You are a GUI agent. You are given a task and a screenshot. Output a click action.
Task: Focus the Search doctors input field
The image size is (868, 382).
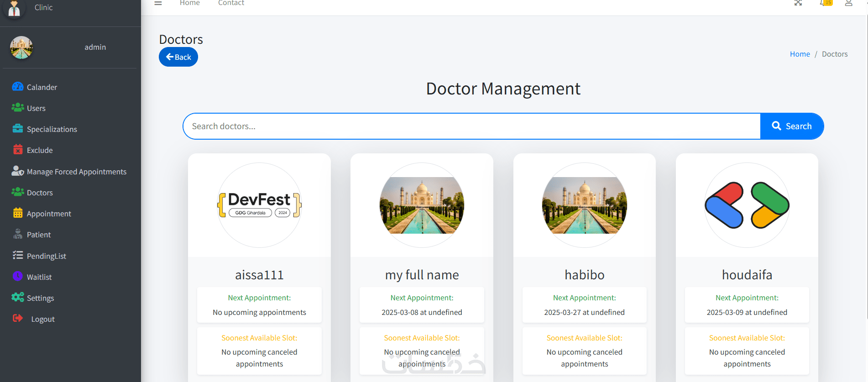[x=471, y=126]
